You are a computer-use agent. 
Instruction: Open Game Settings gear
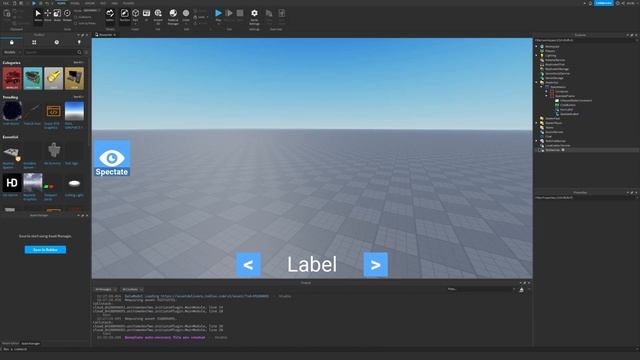click(254, 16)
